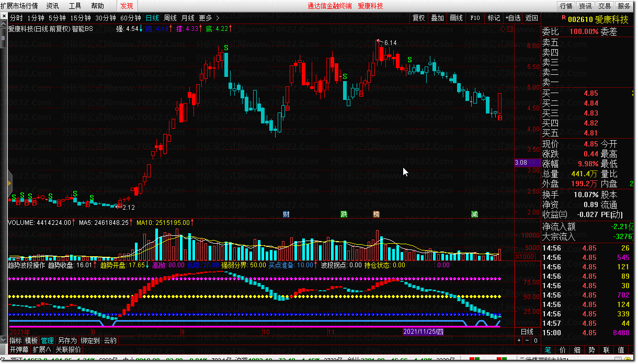Open the 资讯 menu
Screen dimensions: 638x364
52,6
